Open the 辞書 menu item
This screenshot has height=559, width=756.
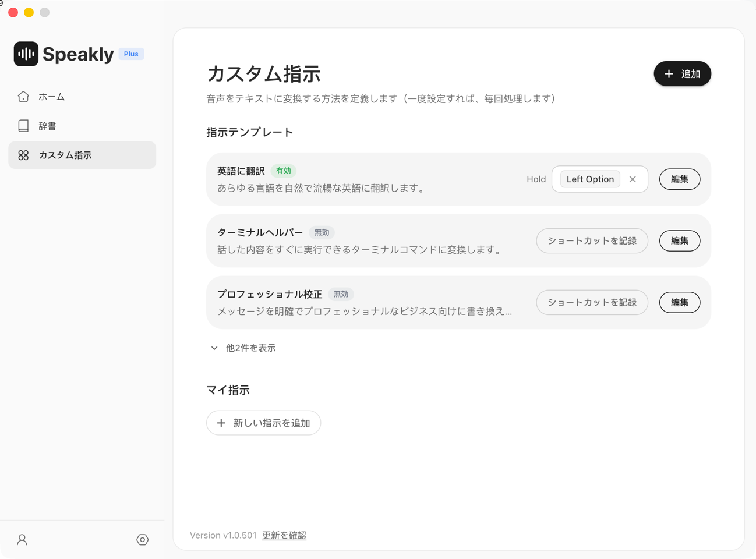coord(47,126)
